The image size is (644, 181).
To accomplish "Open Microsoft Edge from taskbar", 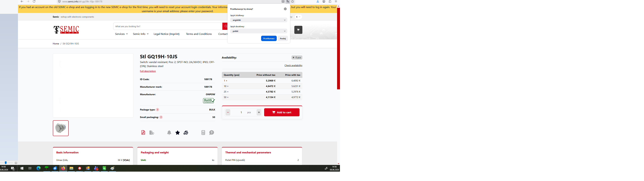I will 39,168.
